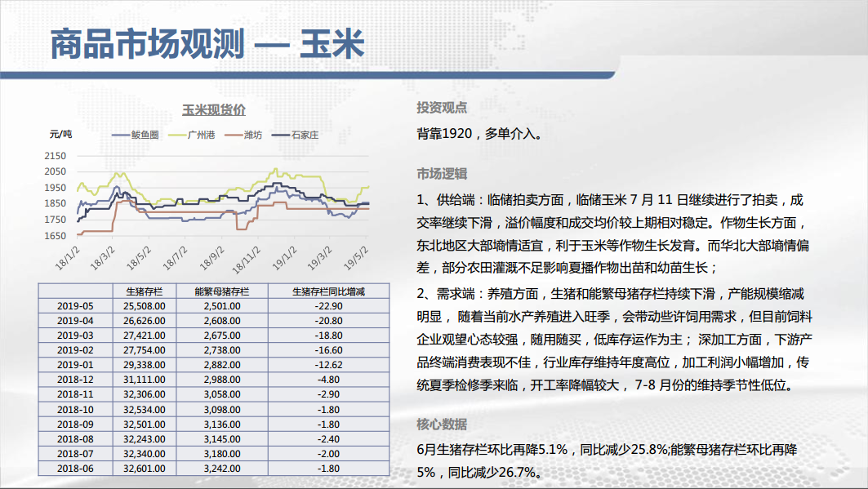The height and width of the screenshot is (489, 868).
Task: Click the 鲅鱼圈 legend entry
Action: coord(136,135)
